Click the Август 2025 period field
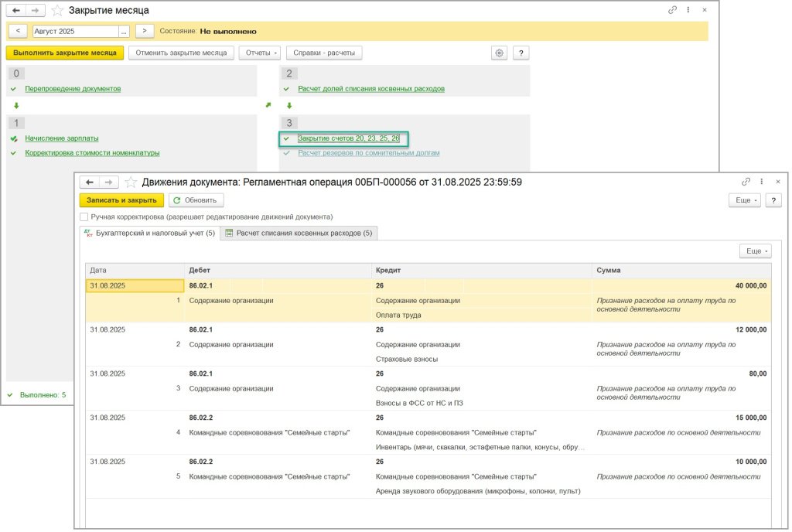This screenshot has height=532, width=792. (75, 31)
